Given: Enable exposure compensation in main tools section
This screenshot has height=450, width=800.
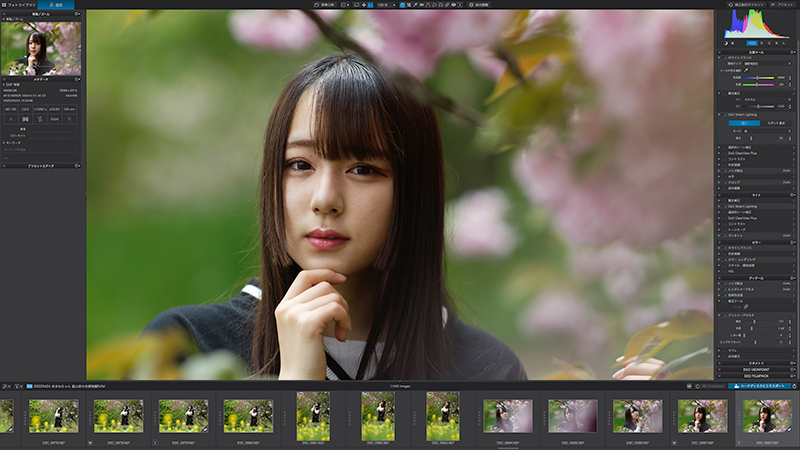Looking at the screenshot, I should point(725,93).
